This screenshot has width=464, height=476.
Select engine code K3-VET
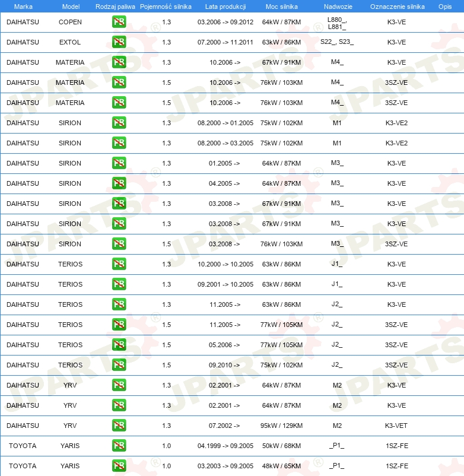point(396,426)
